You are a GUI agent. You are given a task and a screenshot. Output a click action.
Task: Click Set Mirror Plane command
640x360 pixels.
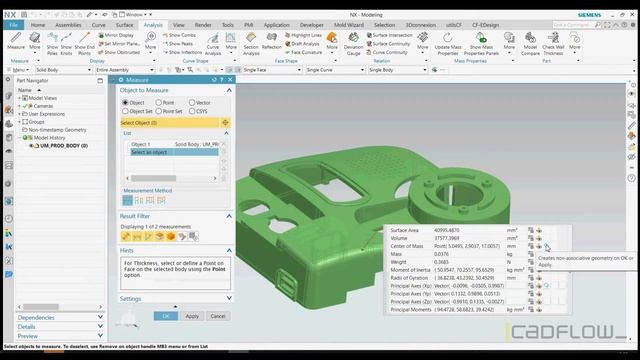coord(119,44)
